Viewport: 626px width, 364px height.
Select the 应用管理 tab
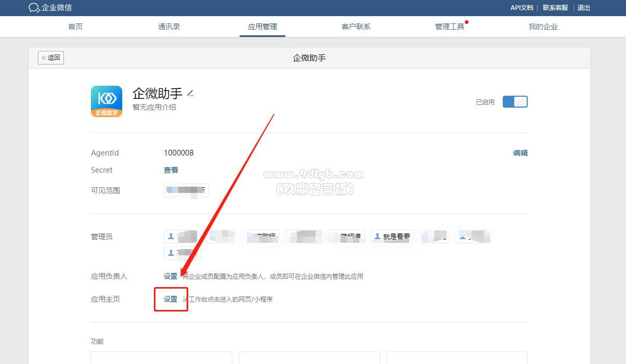tap(263, 27)
